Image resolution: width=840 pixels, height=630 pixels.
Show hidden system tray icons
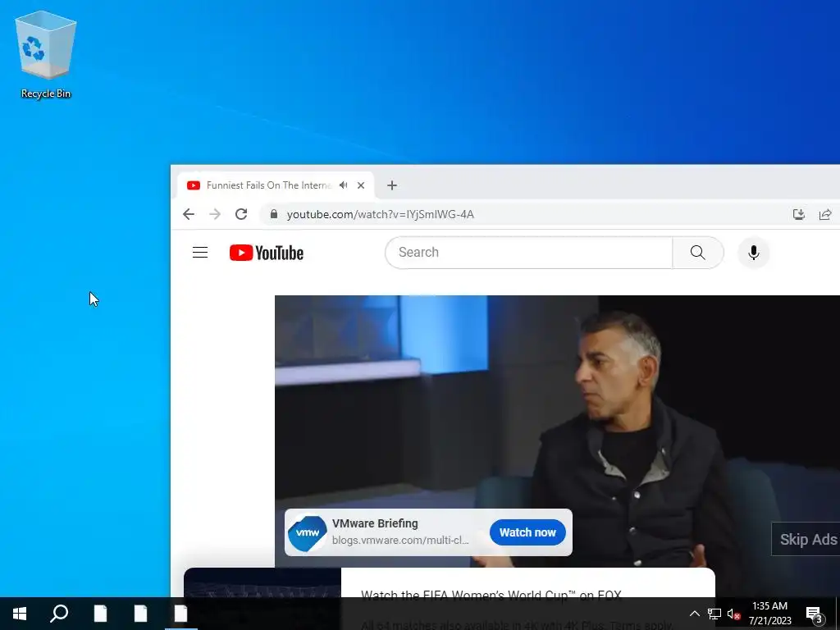[694, 614]
